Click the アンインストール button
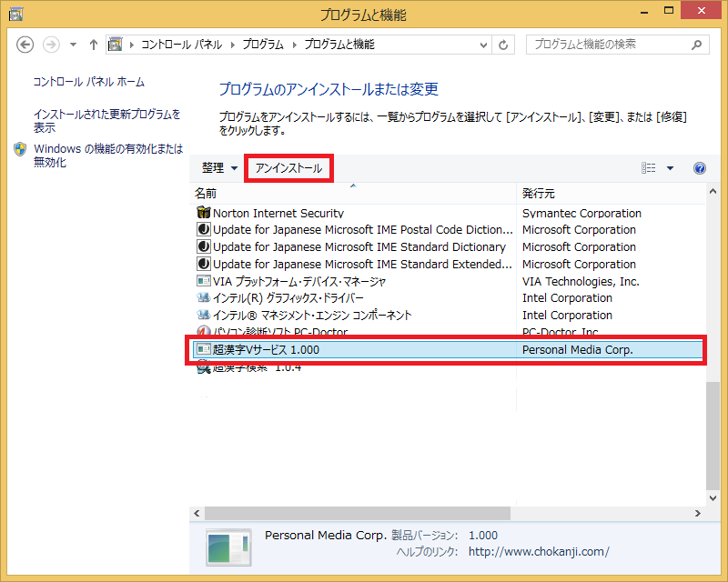This screenshot has width=728, height=582. point(288,168)
